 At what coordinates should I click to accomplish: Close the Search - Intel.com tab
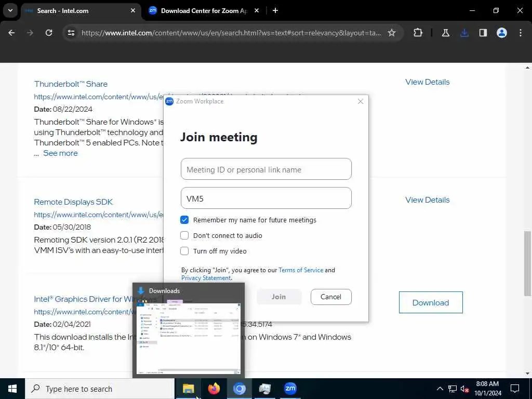coord(133,10)
